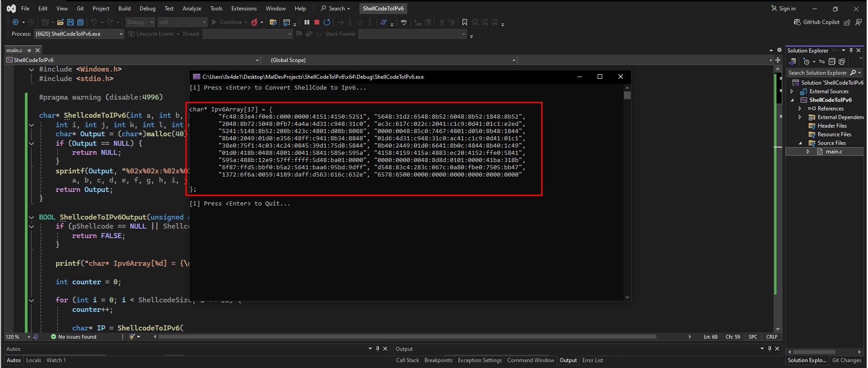Screen dimensions: 868x368
Task: Pin the main.c tab with pin icon
Action: pyautogui.click(x=29, y=50)
